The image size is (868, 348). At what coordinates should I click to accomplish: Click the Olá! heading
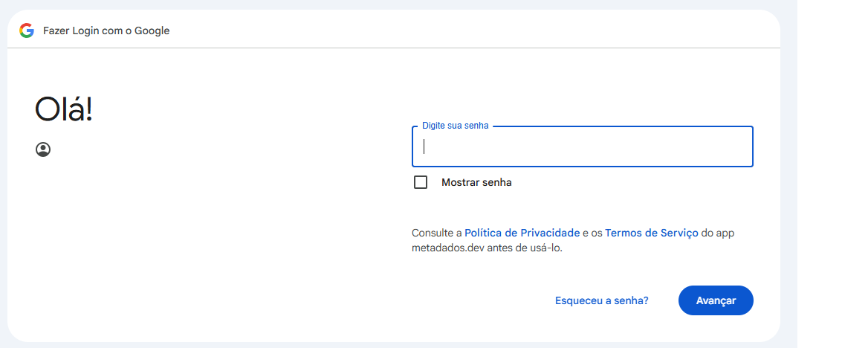click(64, 110)
